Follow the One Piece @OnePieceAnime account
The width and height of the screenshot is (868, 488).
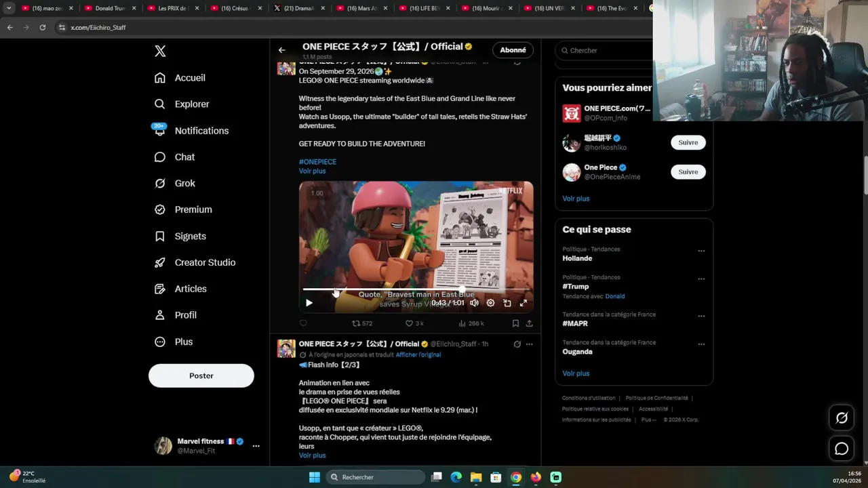click(x=688, y=172)
